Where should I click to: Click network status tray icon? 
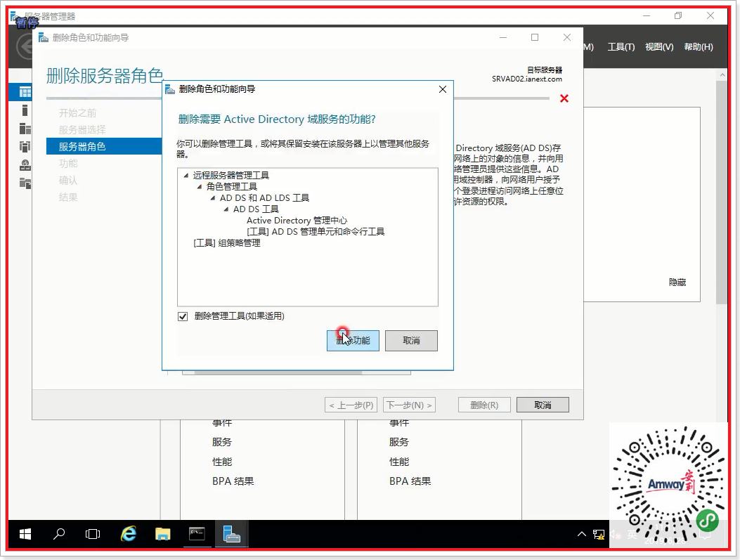click(x=599, y=535)
